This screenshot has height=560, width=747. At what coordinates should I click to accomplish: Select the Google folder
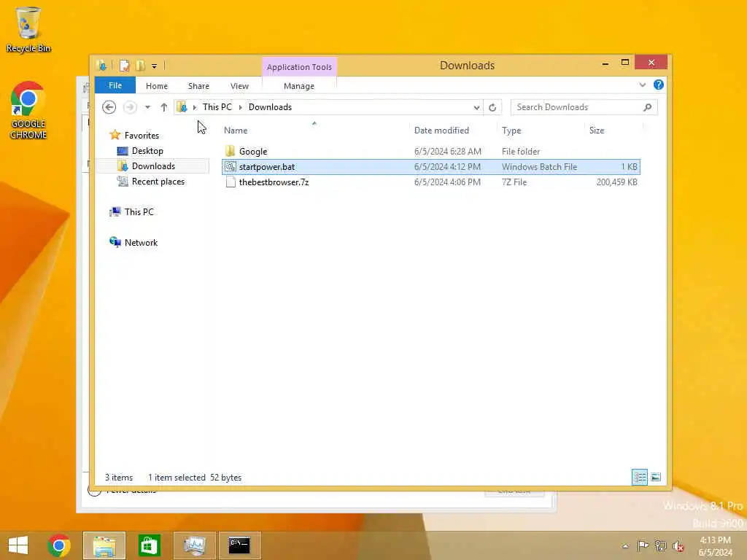(x=430, y=152)
